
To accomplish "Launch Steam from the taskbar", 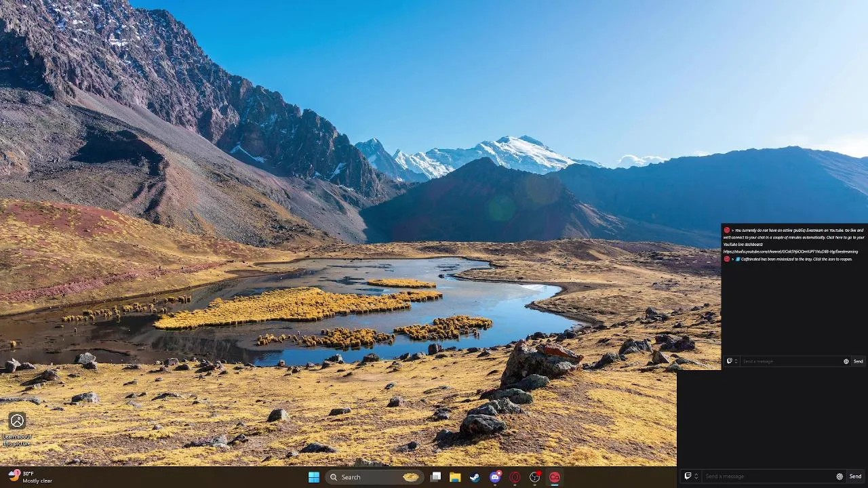I will [x=475, y=477].
